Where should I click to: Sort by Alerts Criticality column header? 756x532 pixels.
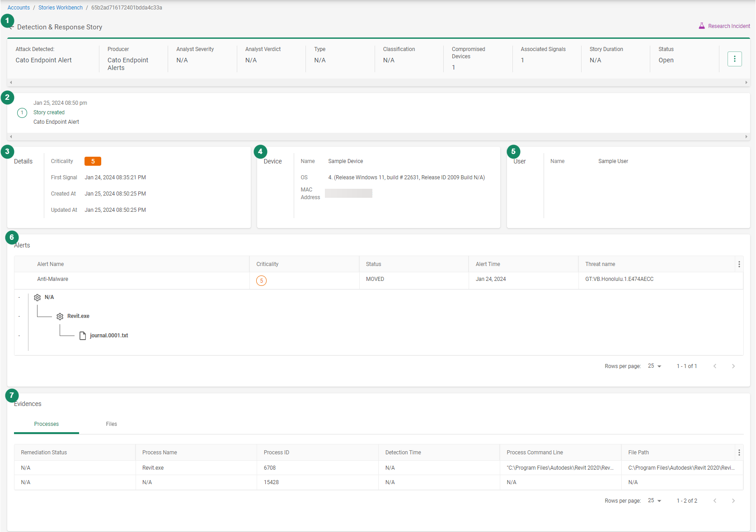(268, 264)
